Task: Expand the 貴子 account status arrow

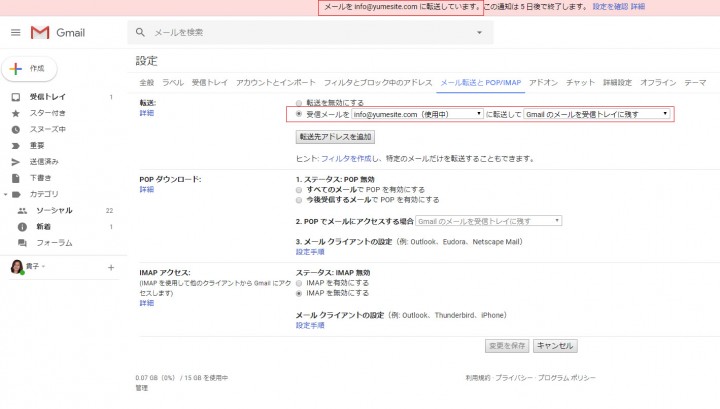Action: click(x=43, y=266)
